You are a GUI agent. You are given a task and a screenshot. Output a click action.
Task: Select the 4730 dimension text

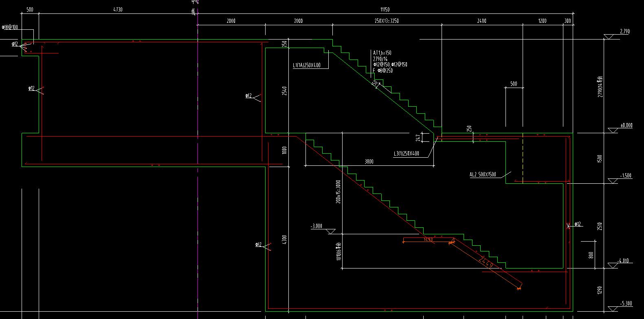(118, 9)
